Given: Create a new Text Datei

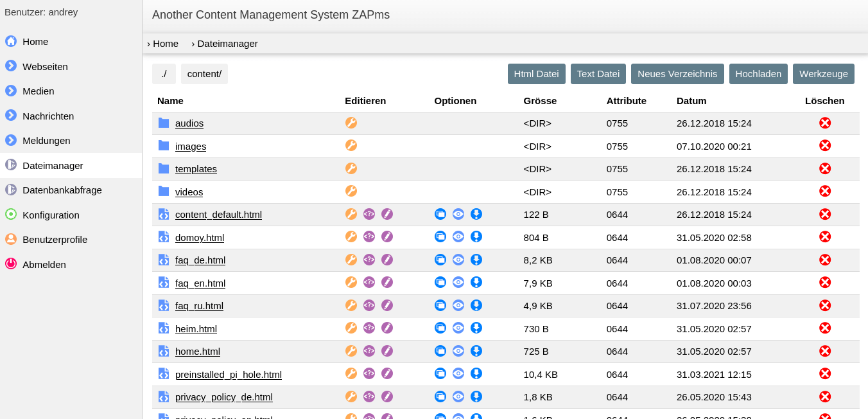Looking at the screenshot, I should click(598, 74).
